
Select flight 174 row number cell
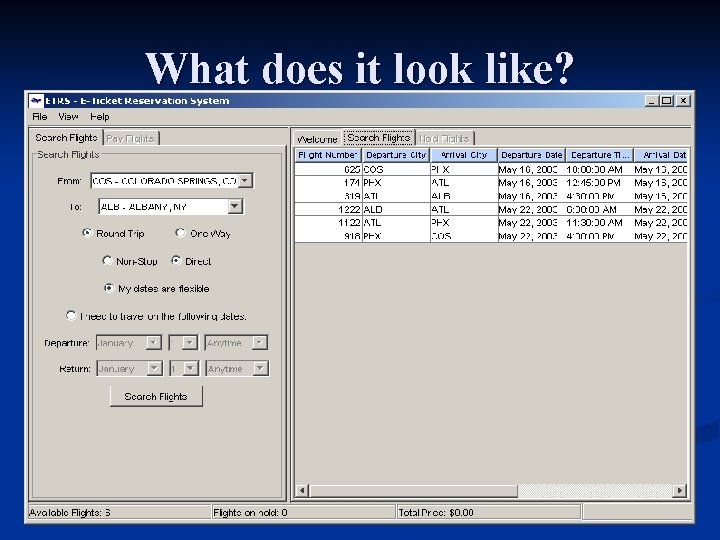click(x=328, y=183)
